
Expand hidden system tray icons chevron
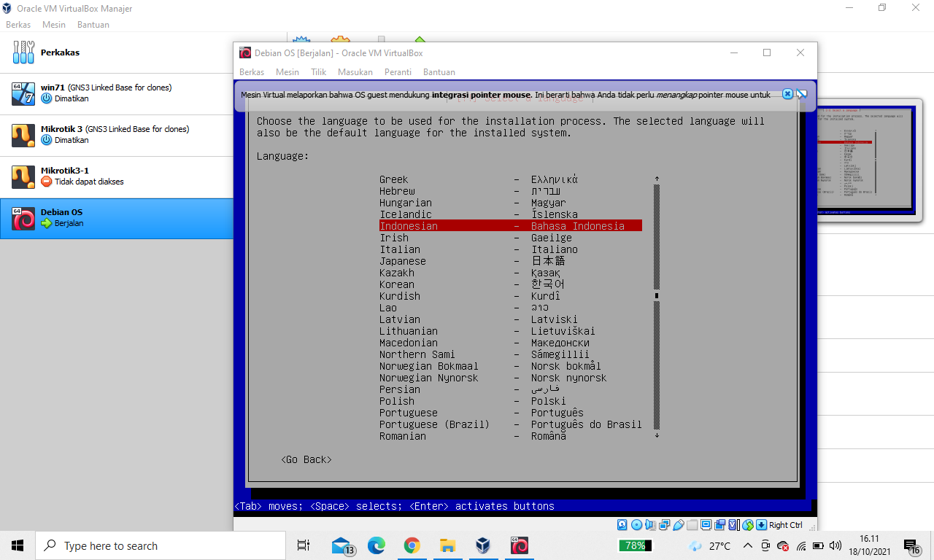tap(748, 545)
